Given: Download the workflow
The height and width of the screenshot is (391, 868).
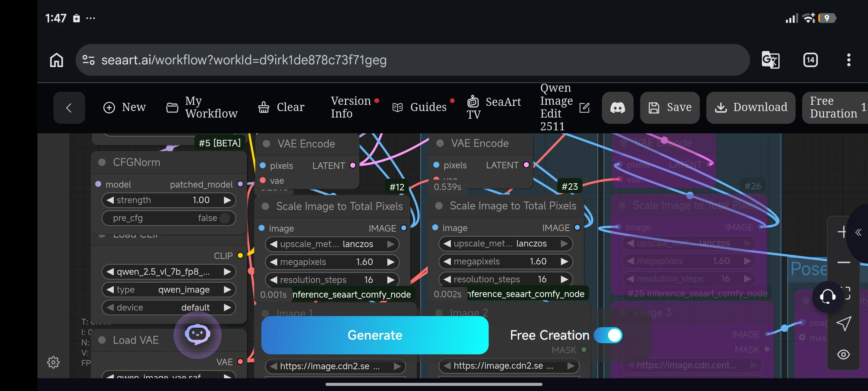Looking at the screenshot, I should [x=751, y=108].
